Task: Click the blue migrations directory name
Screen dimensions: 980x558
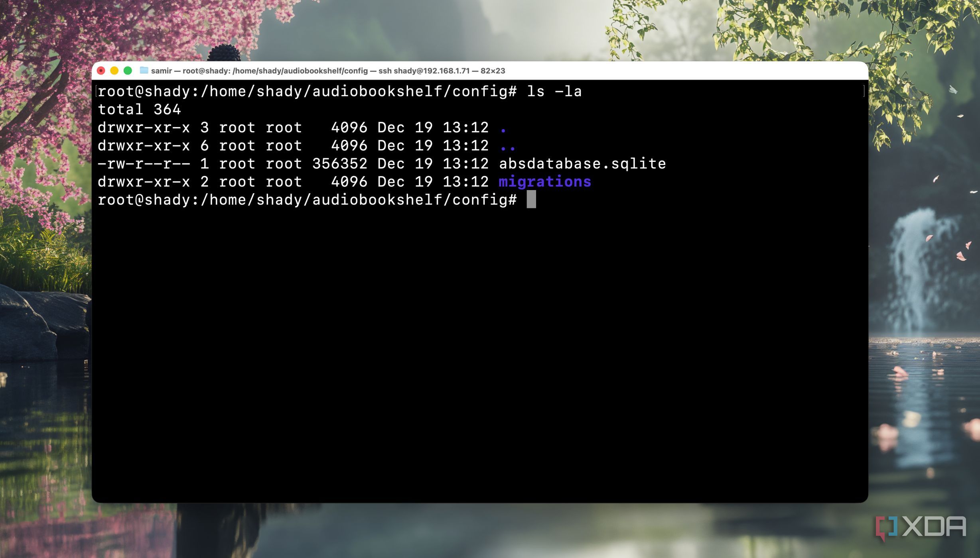Action: coord(544,182)
